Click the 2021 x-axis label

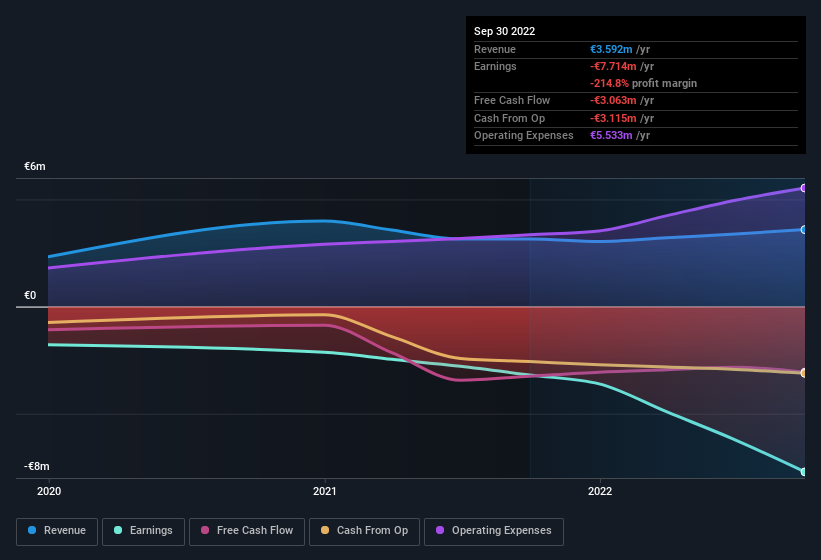(x=325, y=491)
